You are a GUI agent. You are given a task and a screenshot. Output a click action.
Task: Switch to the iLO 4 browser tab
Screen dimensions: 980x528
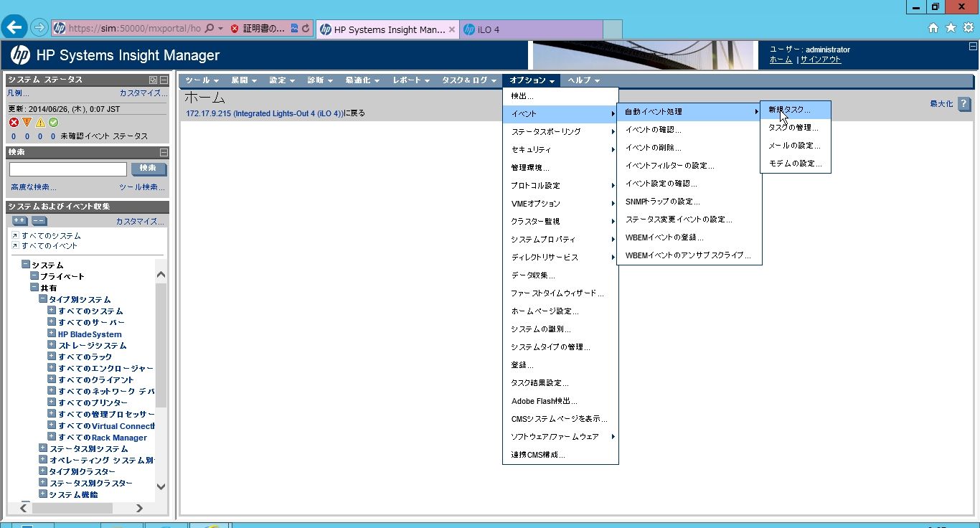(532, 29)
